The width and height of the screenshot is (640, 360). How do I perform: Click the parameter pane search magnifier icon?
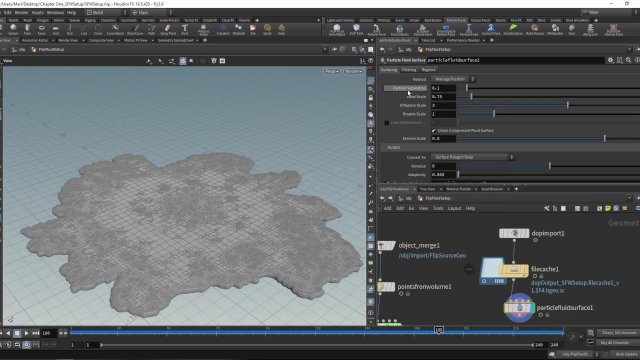pos(629,60)
